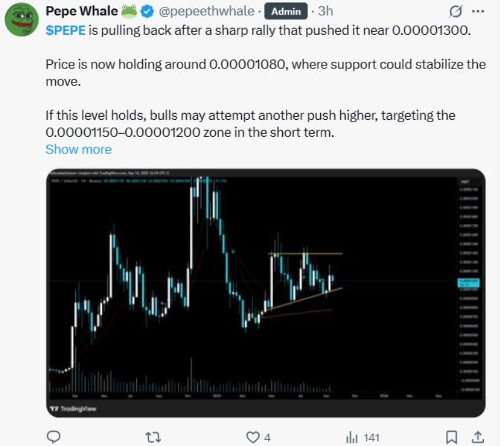
Task: Click the TradingView logo on chart
Action: [73, 409]
